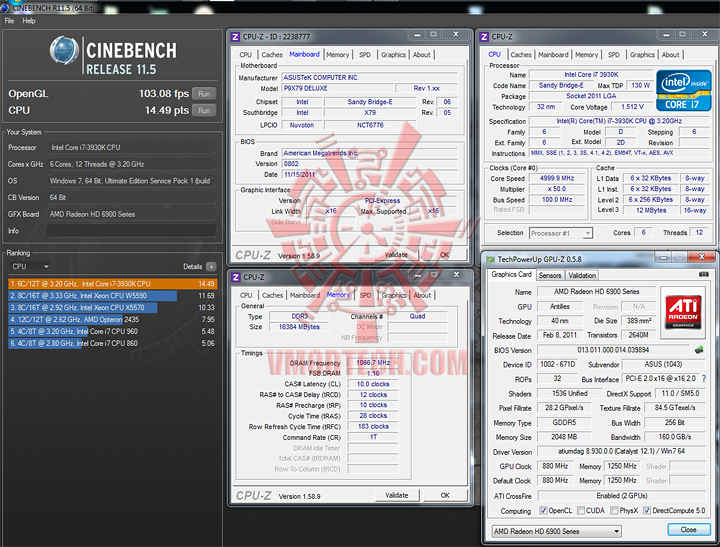This screenshot has width=720, height=547.
Task: Click the BIOS Version value in GPU-Z
Action: (x=613, y=350)
